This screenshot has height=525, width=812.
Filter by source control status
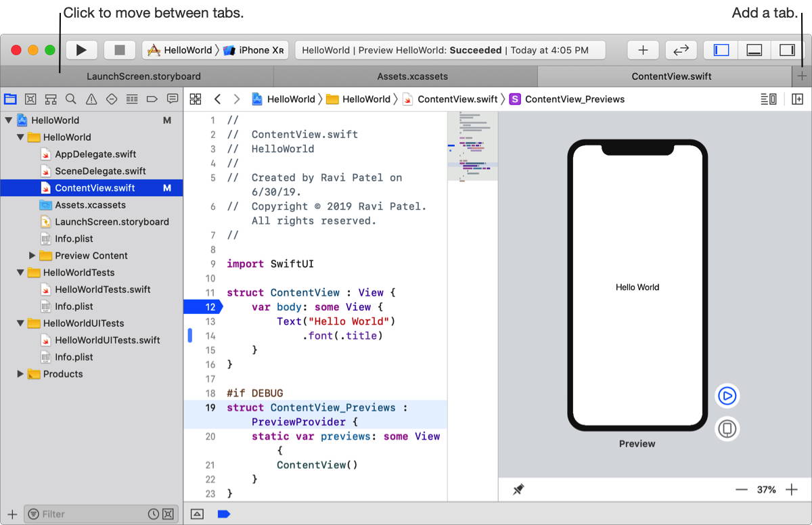point(168,514)
